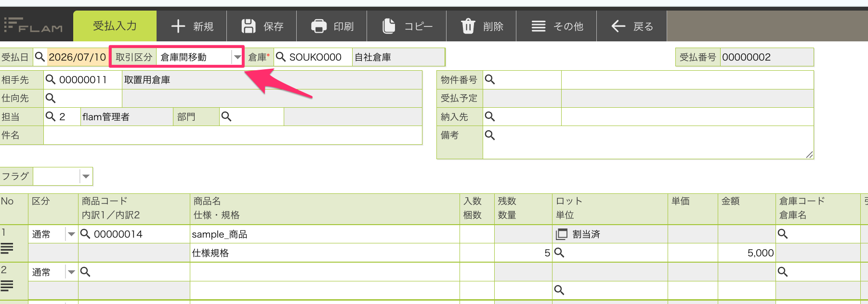Image resolution: width=868 pixels, height=304 pixels.
Task: Click the 仕様規格 cell in row 1
Action: (325, 253)
